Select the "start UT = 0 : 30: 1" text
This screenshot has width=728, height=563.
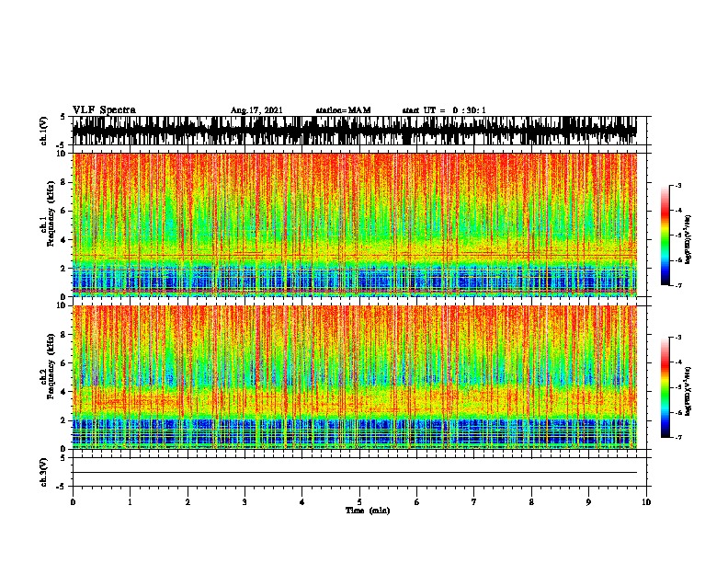(444, 110)
